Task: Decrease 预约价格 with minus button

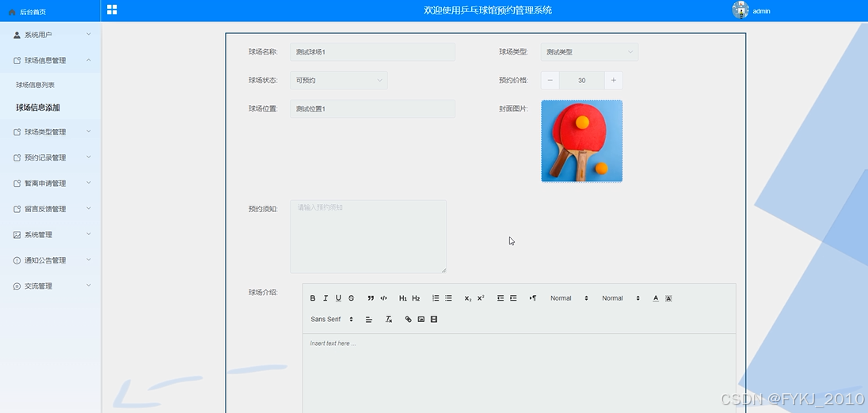Action: pos(550,80)
